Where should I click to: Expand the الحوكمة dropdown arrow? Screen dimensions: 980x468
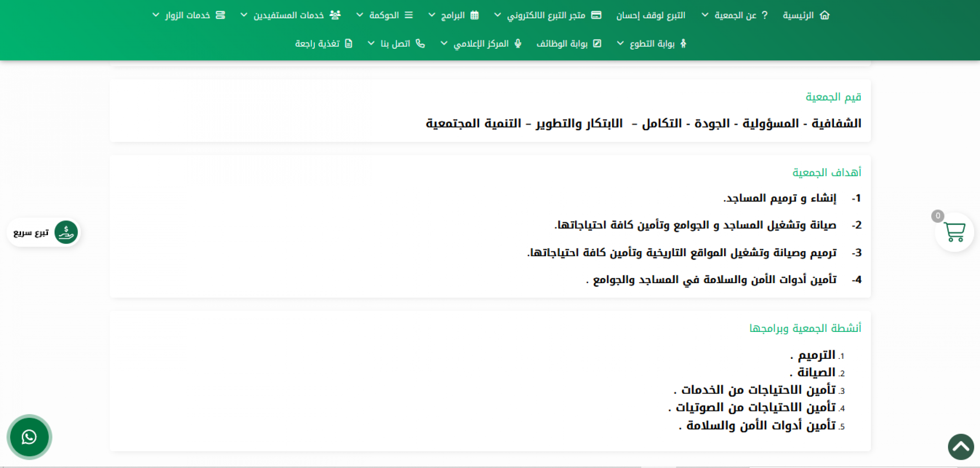[360, 15]
